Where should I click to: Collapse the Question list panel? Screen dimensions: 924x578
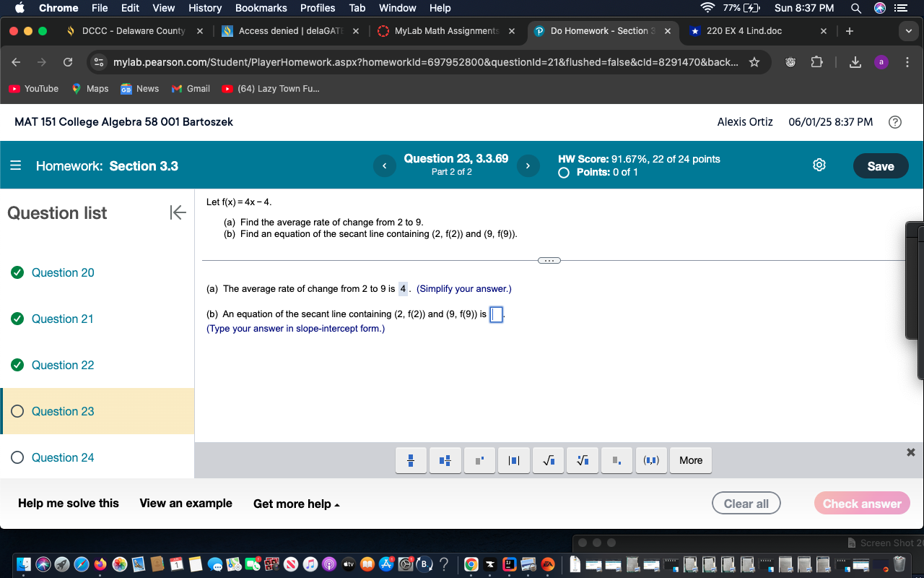pyautogui.click(x=178, y=212)
